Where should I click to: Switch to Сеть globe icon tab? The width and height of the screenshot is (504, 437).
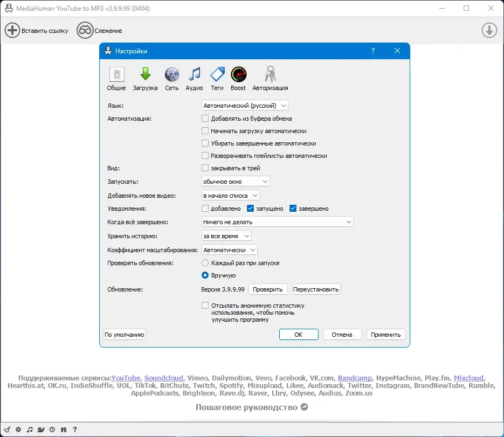pos(171,79)
